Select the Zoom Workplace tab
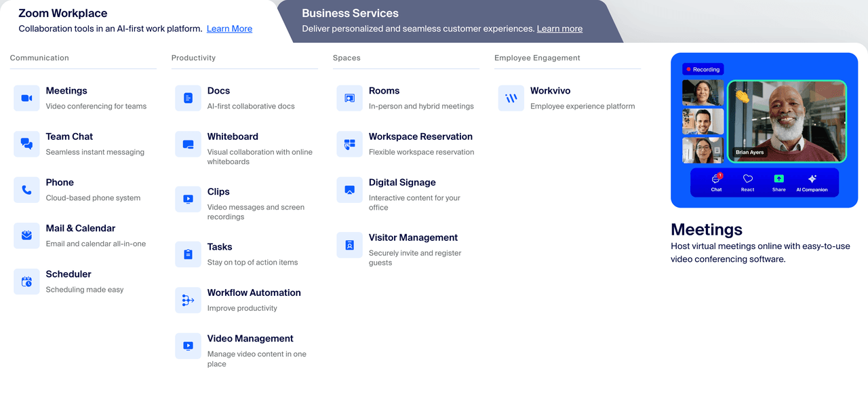The image size is (868, 399). 62,14
